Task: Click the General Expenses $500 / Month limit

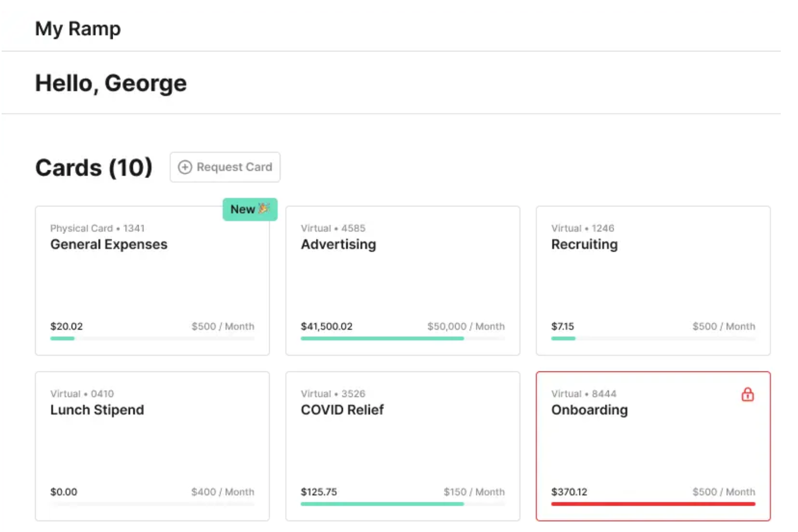Action: click(x=223, y=326)
